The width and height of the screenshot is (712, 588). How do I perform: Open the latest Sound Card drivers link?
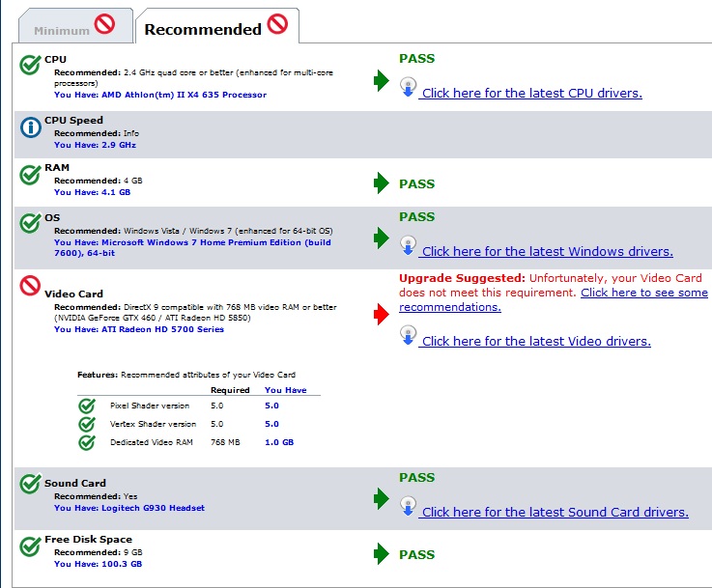pos(554,513)
